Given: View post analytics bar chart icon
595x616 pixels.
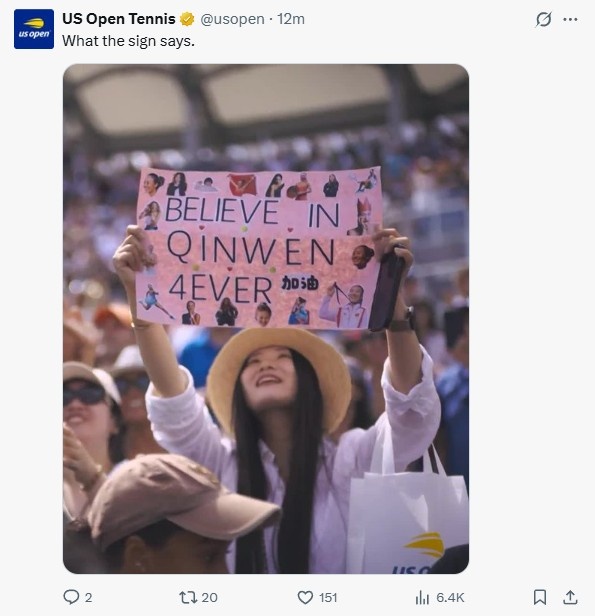Looking at the screenshot, I should [x=422, y=598].
